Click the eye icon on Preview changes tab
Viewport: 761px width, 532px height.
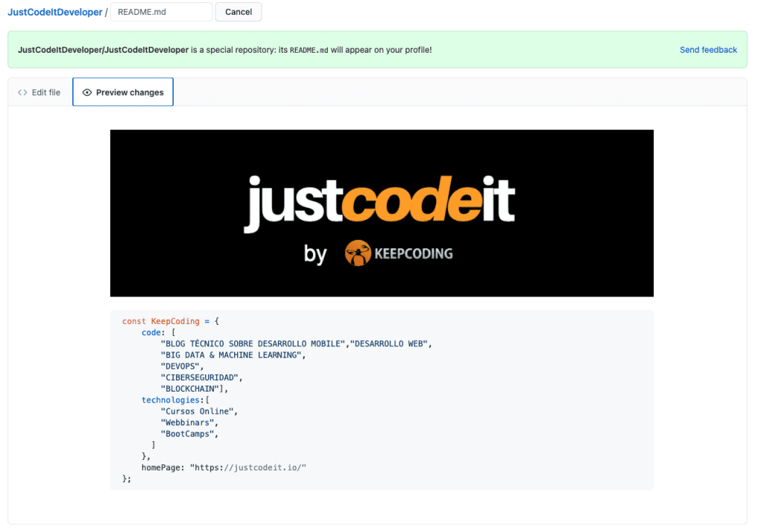[x=87, y=92]
